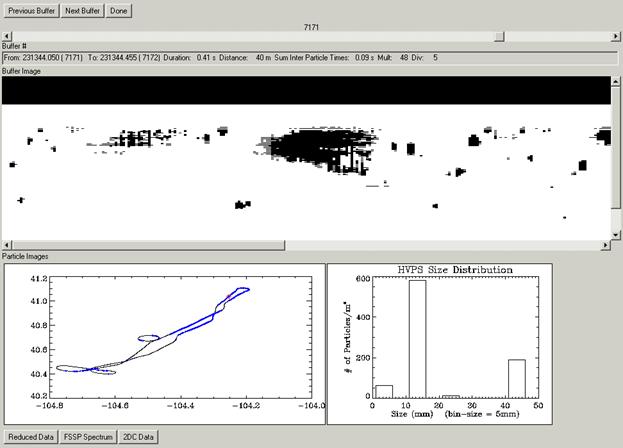The image size is (623, 448).
Task: Click the 'HVPS Size Distribution' chart title
Action: pos(455,270)
